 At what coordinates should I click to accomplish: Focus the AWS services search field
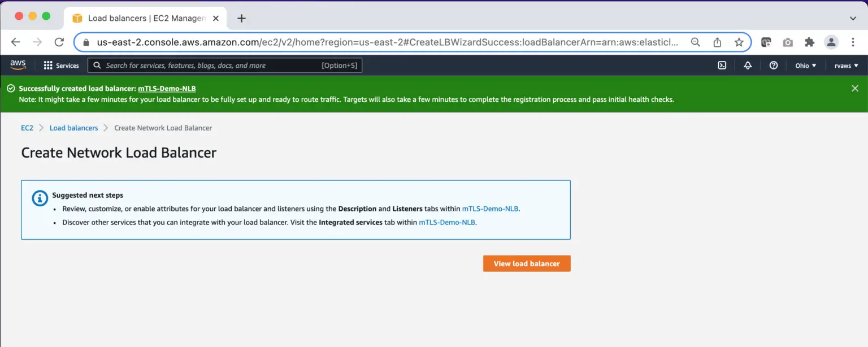(225, 66)
